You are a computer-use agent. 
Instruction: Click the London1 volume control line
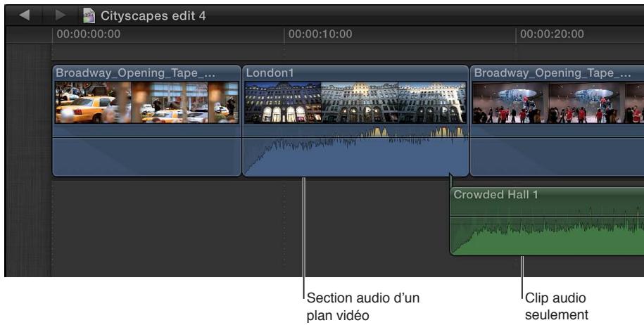click(x=355, y=138)
